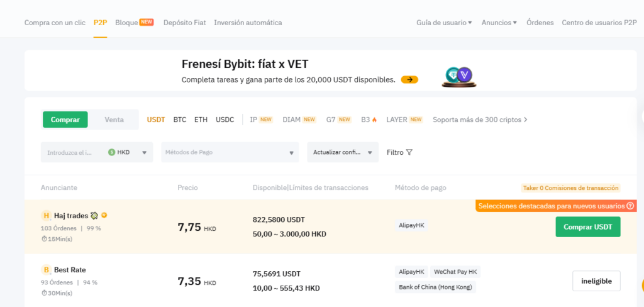Click Haj trades avatar icon
Image resolution: width=644 pixels, height=307 pixels.
tap(47, 215)
